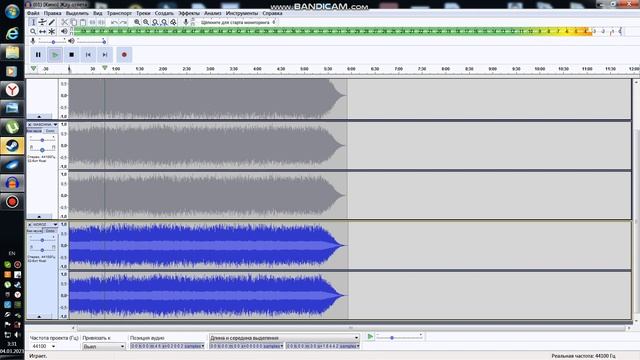Image resolution: width=640 pixels, height=360 pixels.
Task: Pause playback with the Pause button
Action: coord(38,55)
